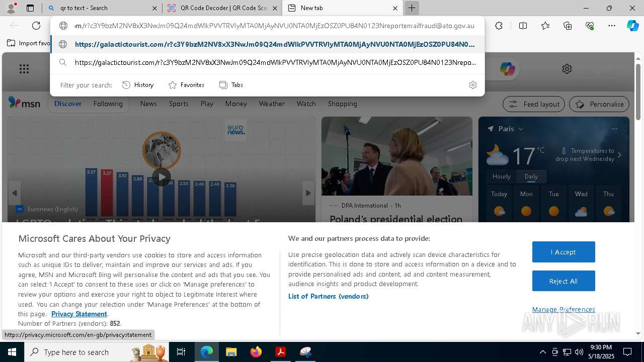Open the Collections icon
The width and height of the screenshot is (644, 362).
pyautogui.click(x=568, y=26)
